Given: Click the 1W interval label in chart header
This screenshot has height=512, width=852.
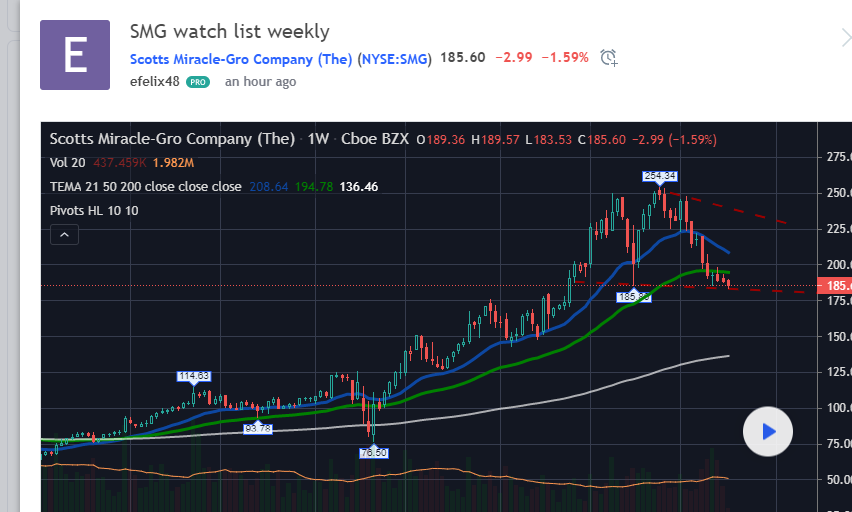Looking at the screenshot, I should click(318, 139).
